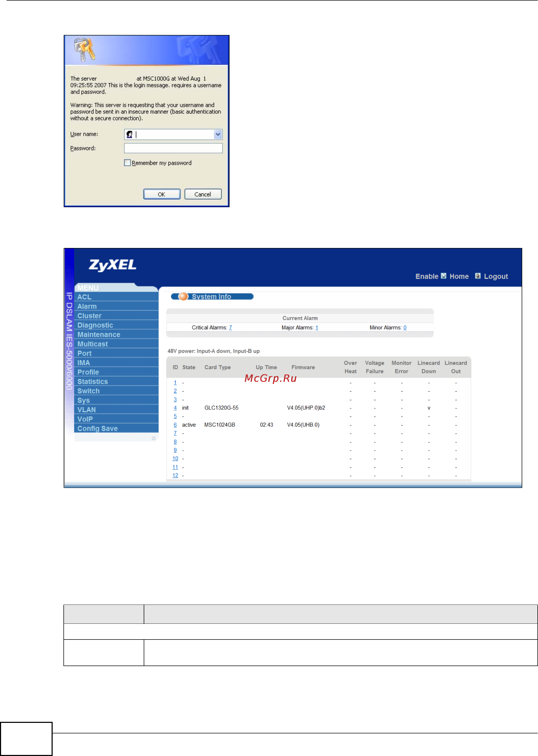Open the Diagnostic menu item

click(x=95, y=325)
